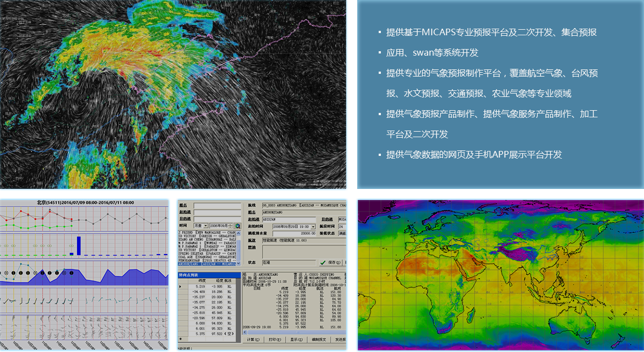
Task: Open the radar and wind field map image
Action: click(173, 94)
